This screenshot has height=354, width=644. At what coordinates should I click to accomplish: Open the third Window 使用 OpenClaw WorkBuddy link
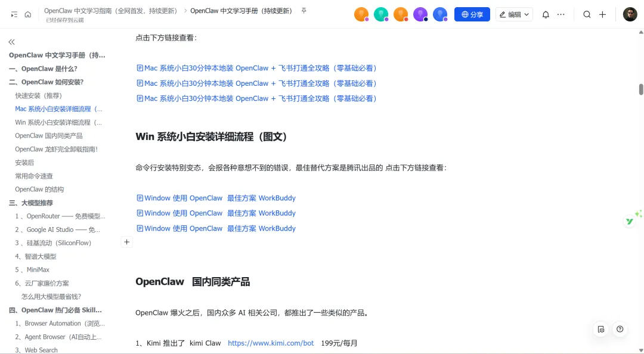(216, 228)
